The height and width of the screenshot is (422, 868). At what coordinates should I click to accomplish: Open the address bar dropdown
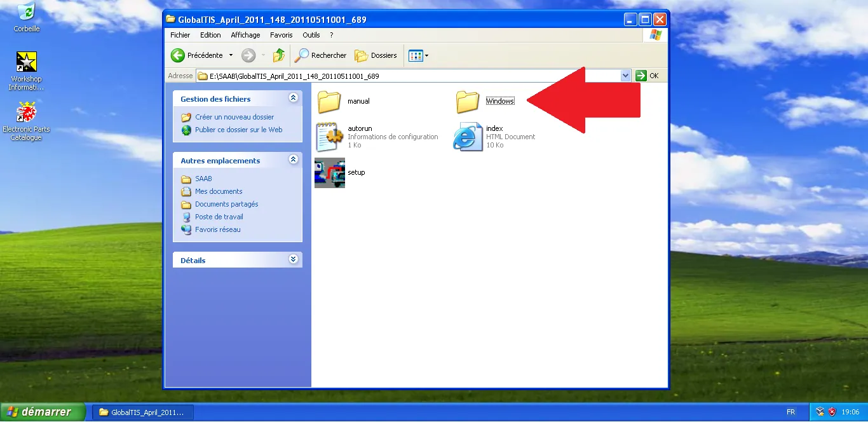click(625, 75)
